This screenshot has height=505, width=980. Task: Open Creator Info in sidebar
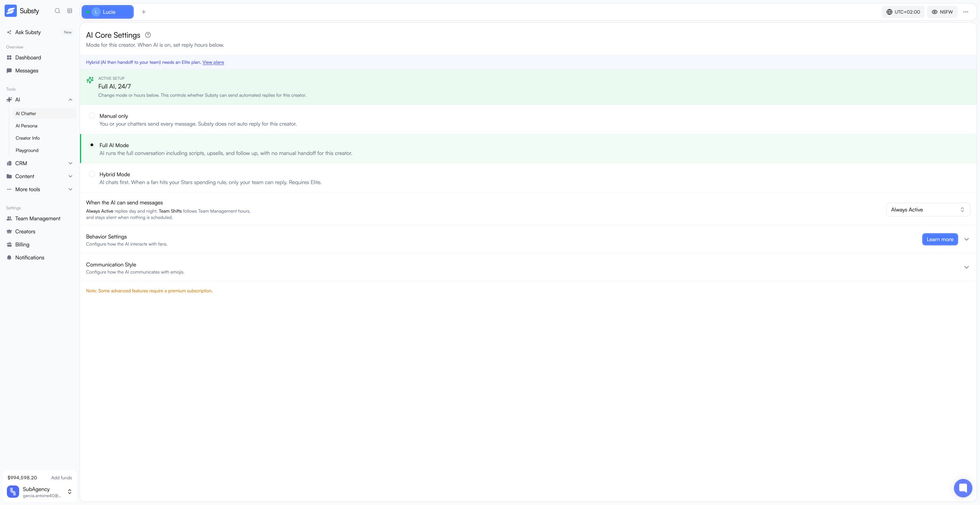click(x=44, y=138)
